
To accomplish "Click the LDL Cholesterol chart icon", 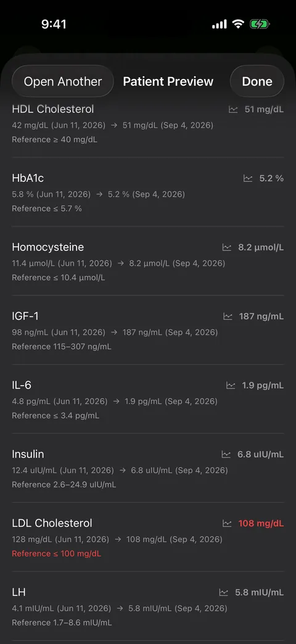I will point(227,524).
